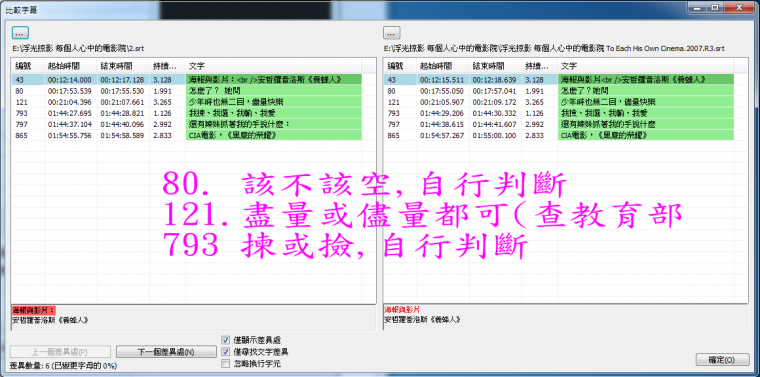Select left row starting 00:17:53.539
Image resolution: width=760 pixels, height=377 pixels.
point(187,91)
